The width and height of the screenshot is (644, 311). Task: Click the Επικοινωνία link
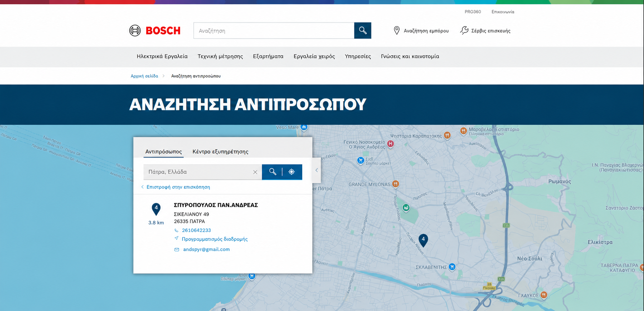pos(503,12)
